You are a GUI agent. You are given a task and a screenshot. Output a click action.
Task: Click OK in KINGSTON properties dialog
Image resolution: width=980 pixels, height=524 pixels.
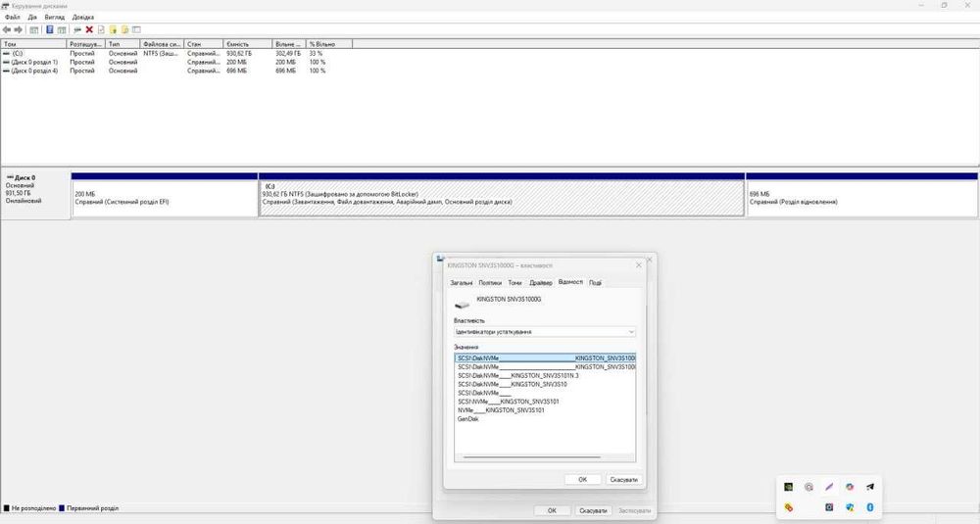point(582,480)
